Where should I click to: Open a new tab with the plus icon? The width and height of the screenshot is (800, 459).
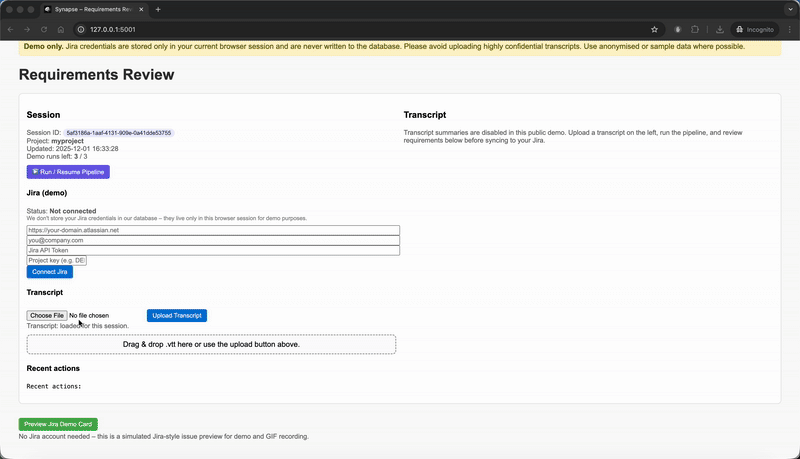tap(158, 9)
